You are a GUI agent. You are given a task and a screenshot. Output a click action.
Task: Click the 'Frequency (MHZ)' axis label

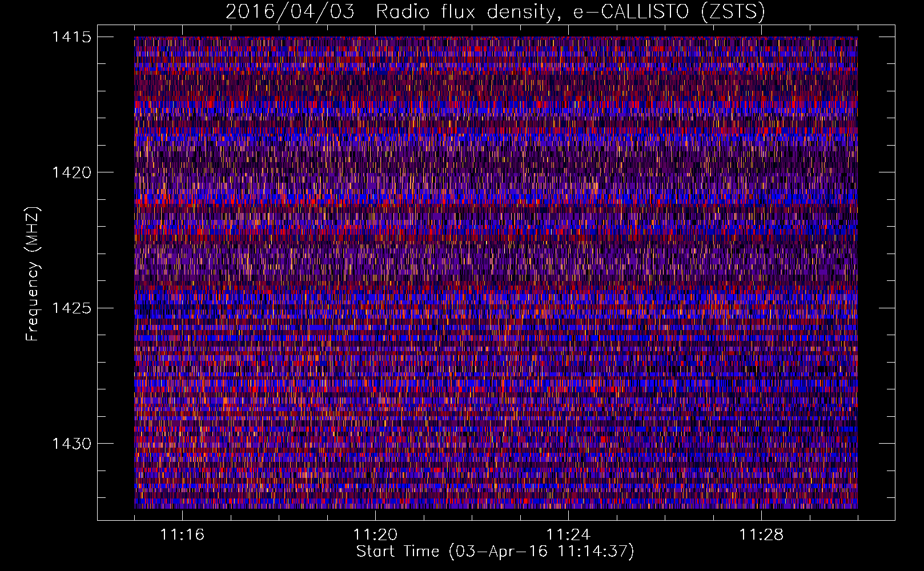[33, 274]
